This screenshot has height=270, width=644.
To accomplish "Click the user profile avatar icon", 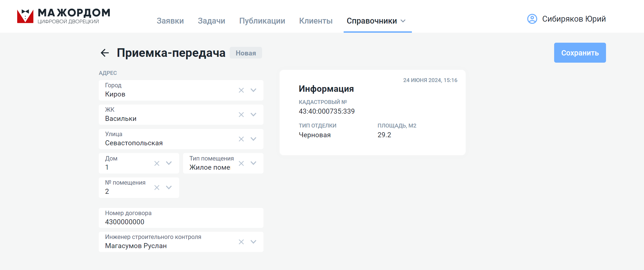I will [x=532, y=19].
